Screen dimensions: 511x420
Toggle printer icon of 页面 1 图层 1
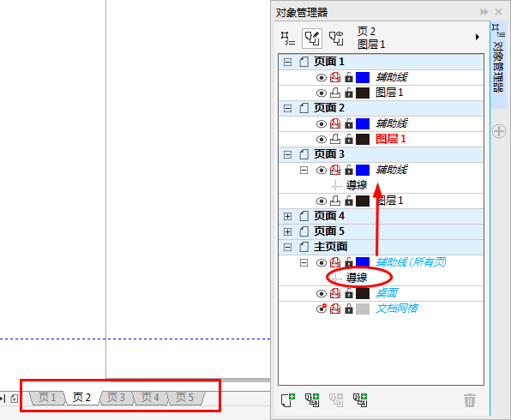click(x=335, y=93)
